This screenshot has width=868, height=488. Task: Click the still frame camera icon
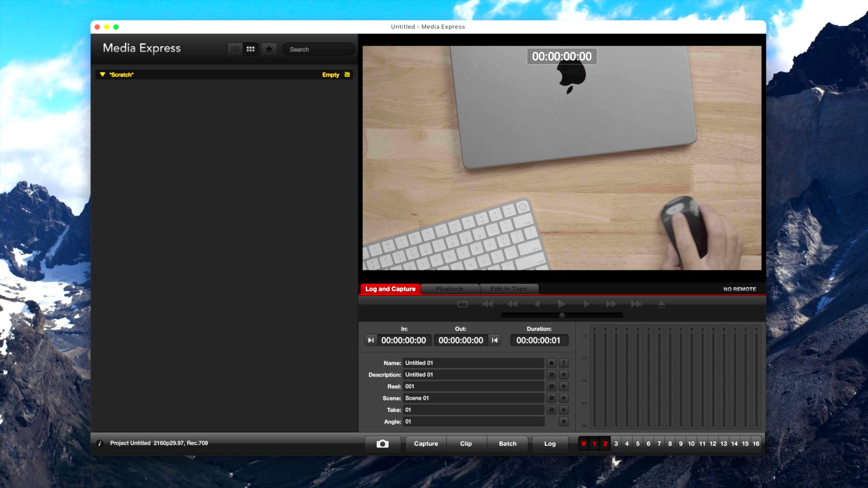[x=382, y=444]
